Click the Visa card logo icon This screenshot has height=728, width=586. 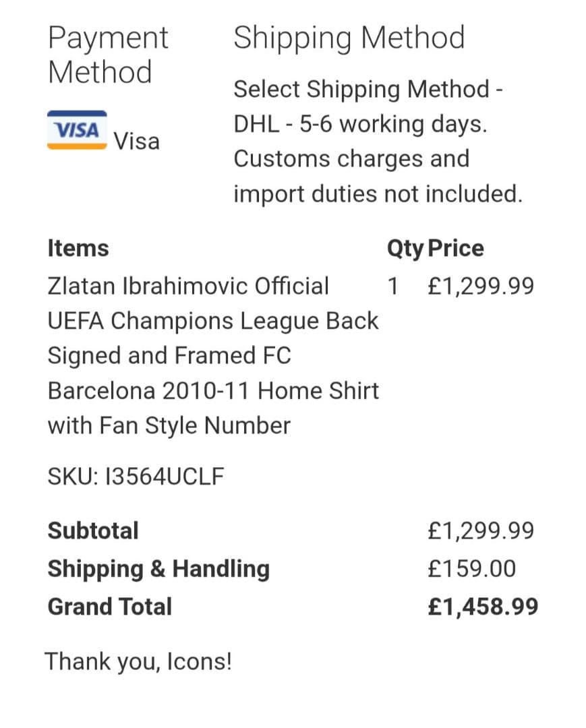[77, 130]
